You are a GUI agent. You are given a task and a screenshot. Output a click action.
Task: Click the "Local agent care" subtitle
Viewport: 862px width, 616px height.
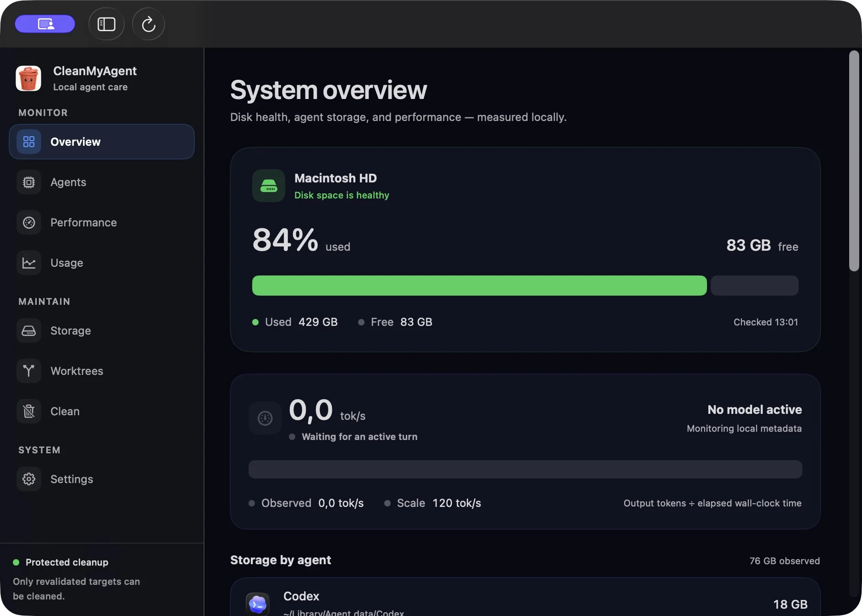[90, 87]
